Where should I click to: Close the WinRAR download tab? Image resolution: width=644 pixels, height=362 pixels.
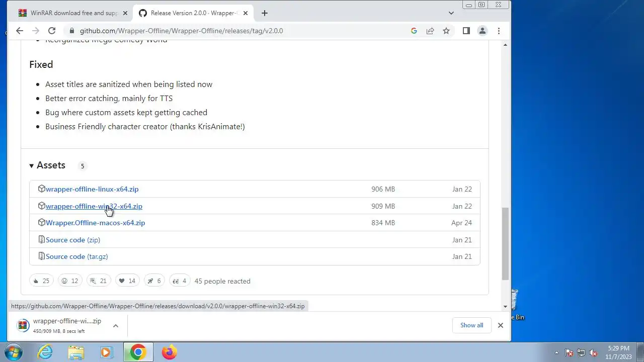pos(125,13)
